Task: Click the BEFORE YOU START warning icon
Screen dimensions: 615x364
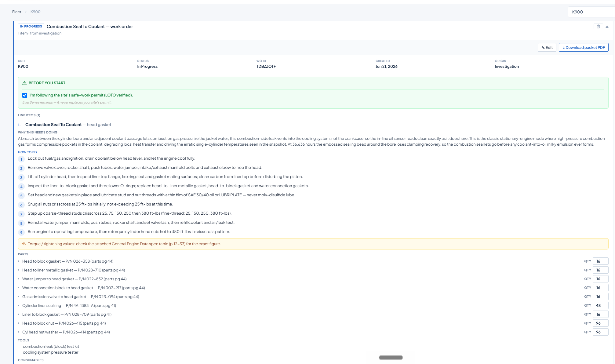Action: coord(24,83)
